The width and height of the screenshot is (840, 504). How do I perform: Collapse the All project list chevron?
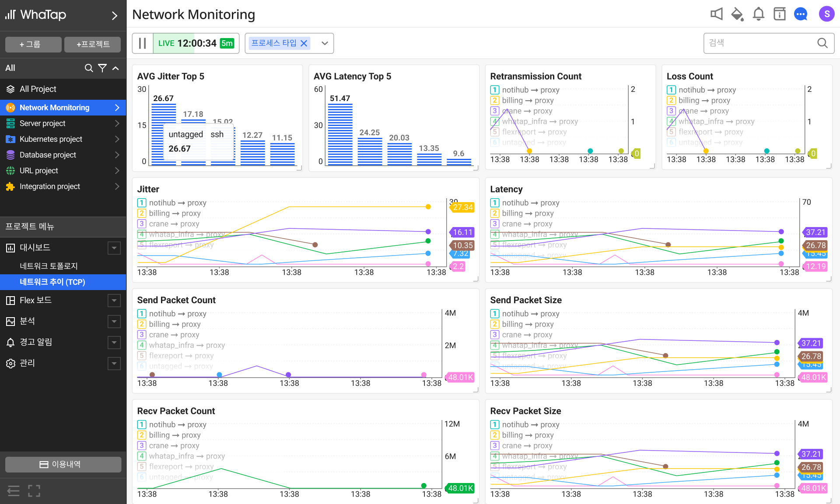coord(116,68)
